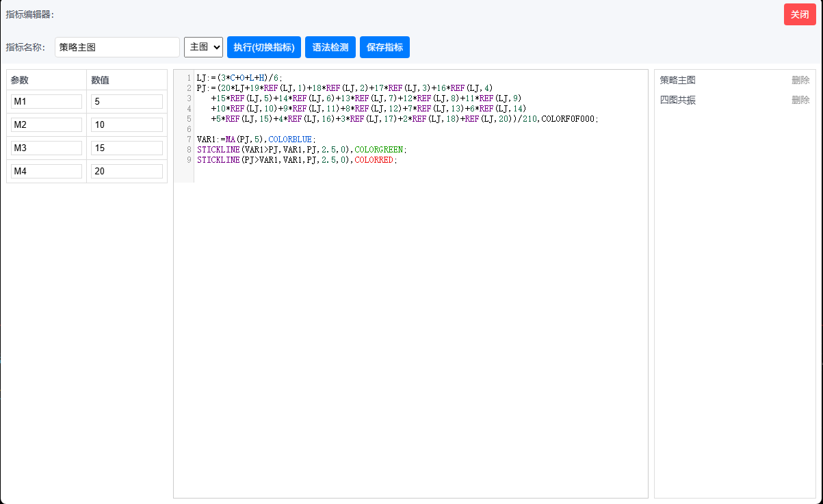Click the COLORGREEN STICKLINE code line

(x=302, y=149)
